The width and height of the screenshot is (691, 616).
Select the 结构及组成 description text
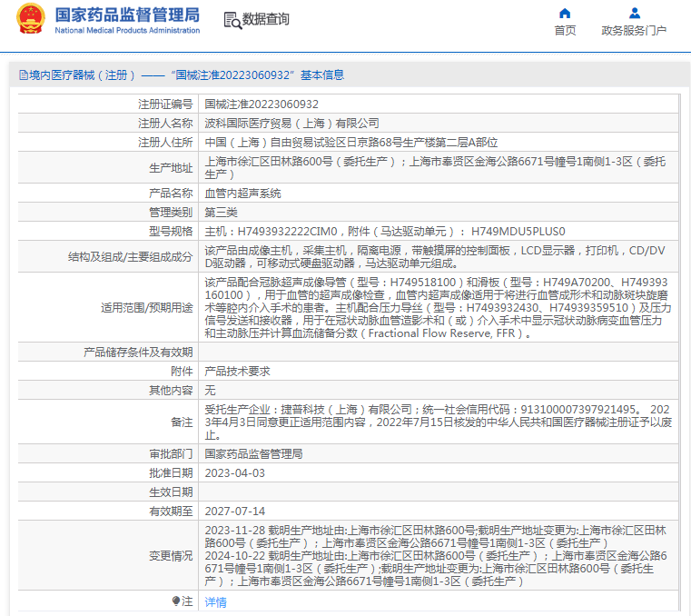point(435,256)
